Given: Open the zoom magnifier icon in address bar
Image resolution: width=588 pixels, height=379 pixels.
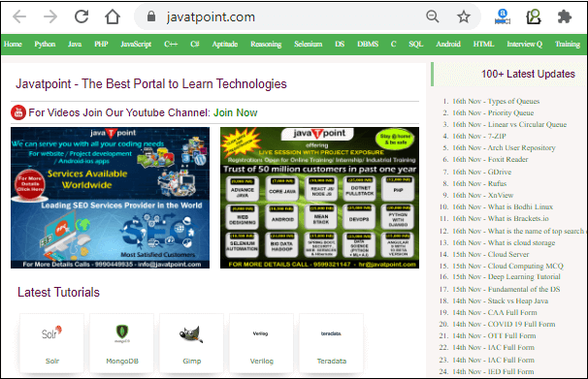Looking at the screenshot, I should (433, 16).
